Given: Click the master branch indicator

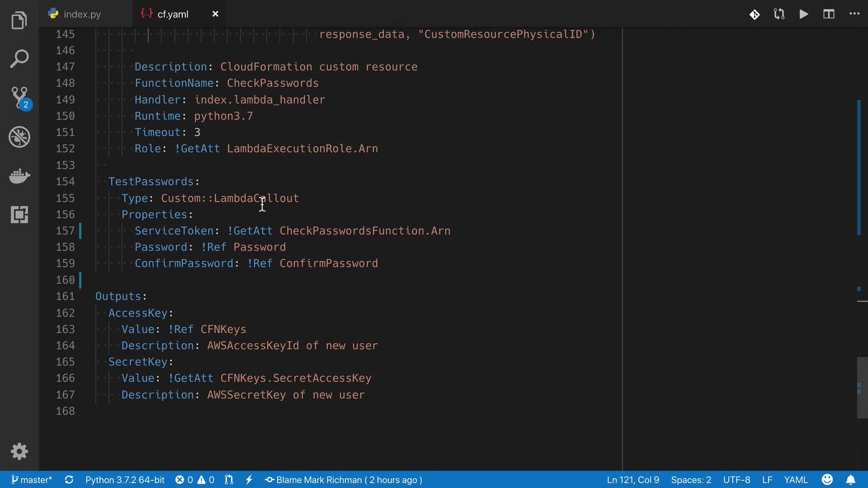Looking at the screenshot, I should (x=32, y=479).
